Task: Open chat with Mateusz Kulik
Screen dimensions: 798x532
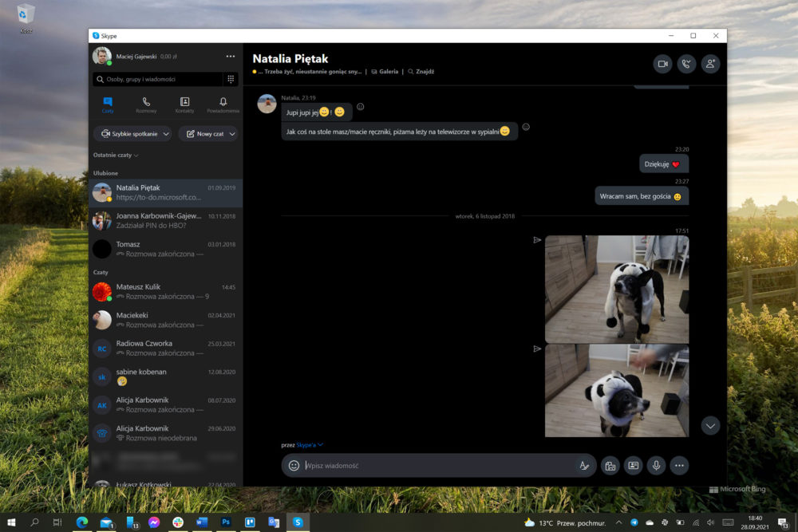Action: pos(165,292)
